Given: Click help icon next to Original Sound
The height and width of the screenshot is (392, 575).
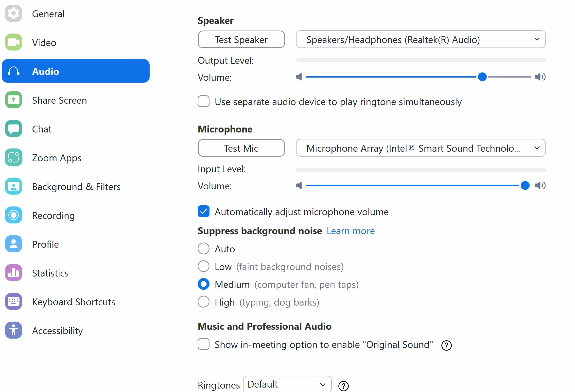Looking at the screenshot, I should pos(447,345).
